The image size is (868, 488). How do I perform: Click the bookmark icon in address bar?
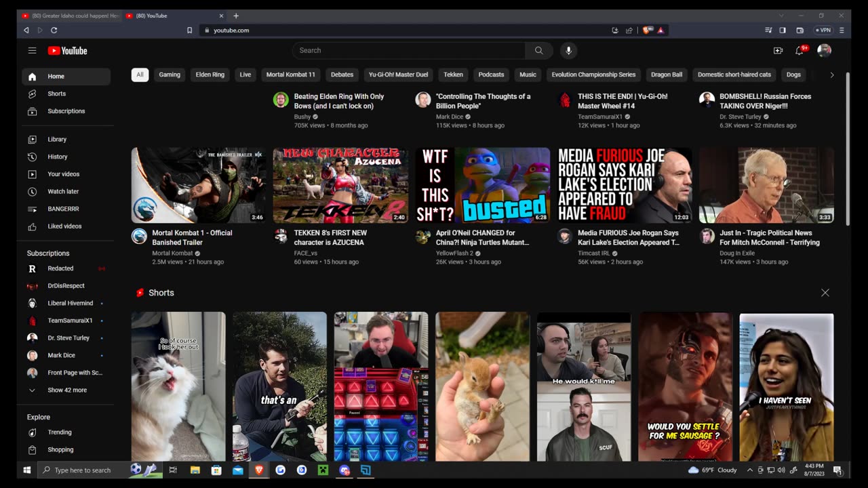pyautogui.click(x=189, y=30)
